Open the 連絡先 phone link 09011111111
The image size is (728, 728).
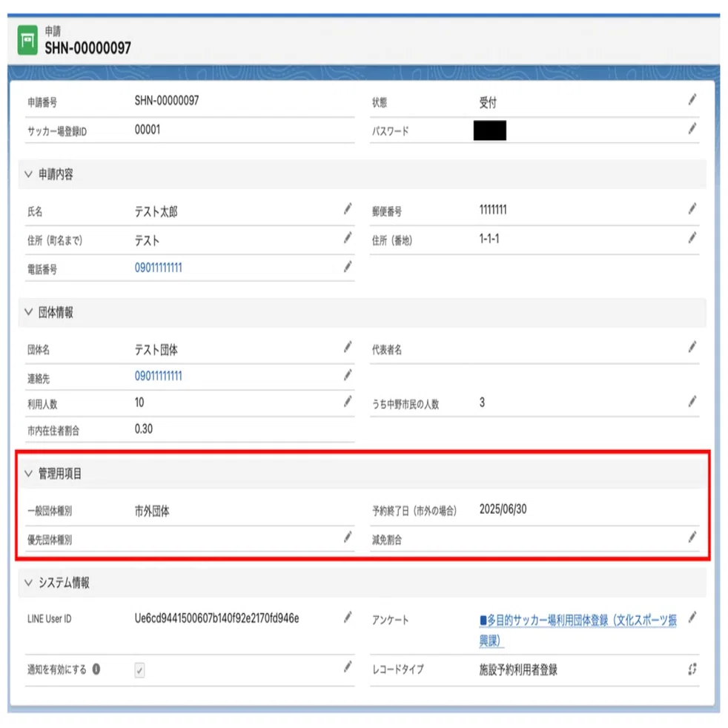[x=159, y=376]
